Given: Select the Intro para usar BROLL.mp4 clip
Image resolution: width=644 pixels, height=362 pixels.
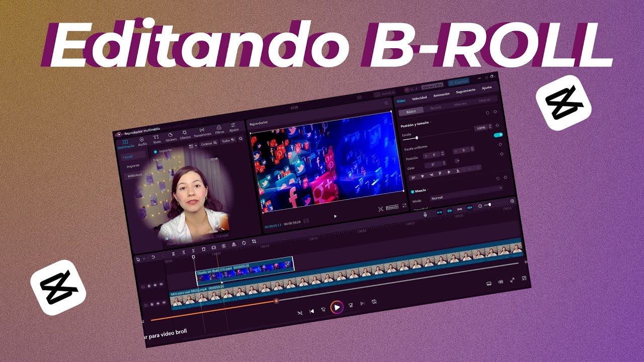Looking at the screenshot, I should click(347, 274).
